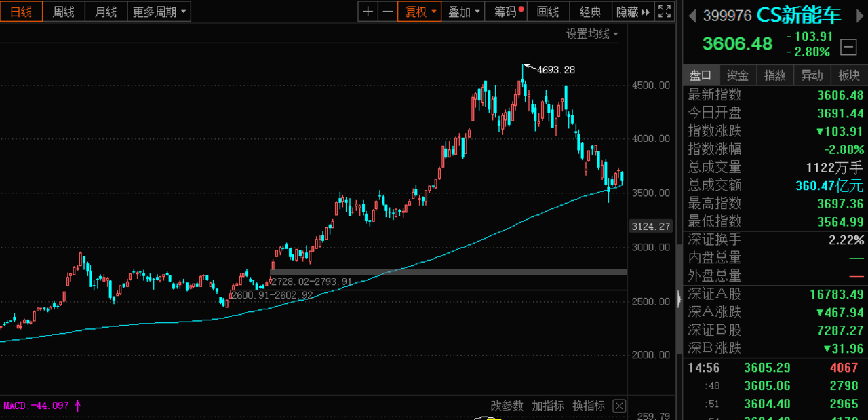Screen dimensions: 868x420
Task: Go to previous stock with left arrow
Action: 692,16
